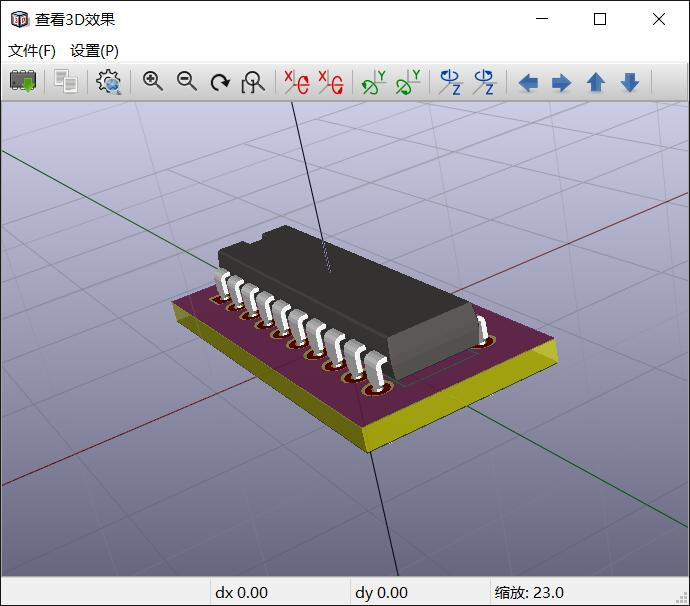690x606 pixels.
Task: Copy 3D image to clipboard icon
Action: pyautogui.click(x=66, y=81)
